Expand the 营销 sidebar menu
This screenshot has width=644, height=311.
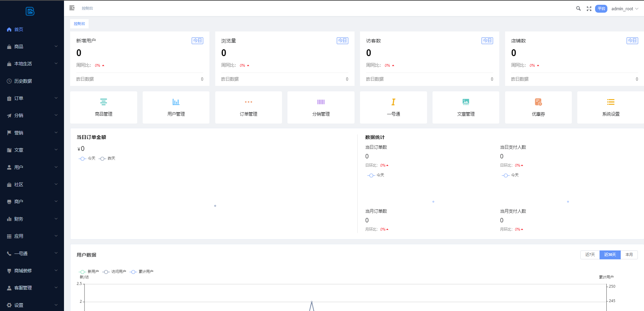click(32, 133)
